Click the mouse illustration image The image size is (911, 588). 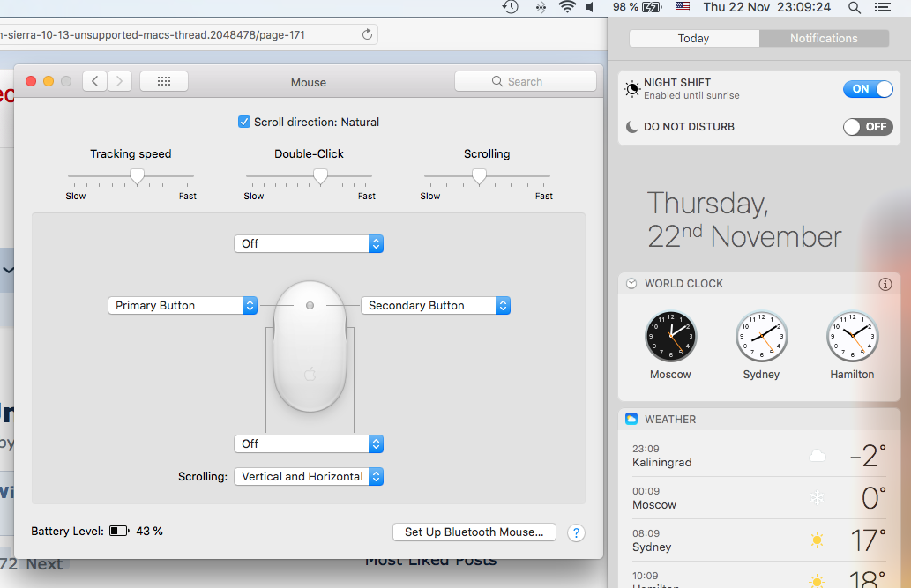(x=310, y=346)
